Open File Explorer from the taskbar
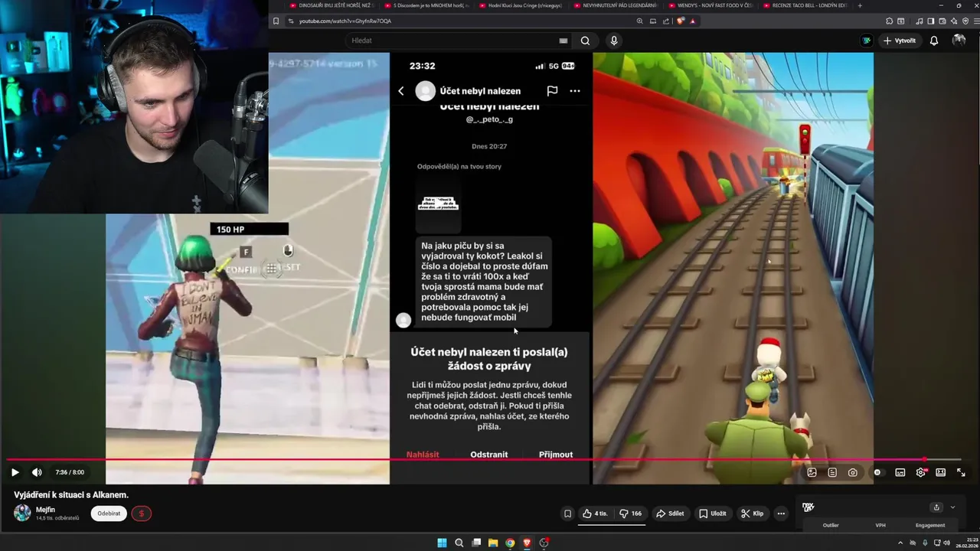This screenshot has height=551, width=980. coord(493,543)
